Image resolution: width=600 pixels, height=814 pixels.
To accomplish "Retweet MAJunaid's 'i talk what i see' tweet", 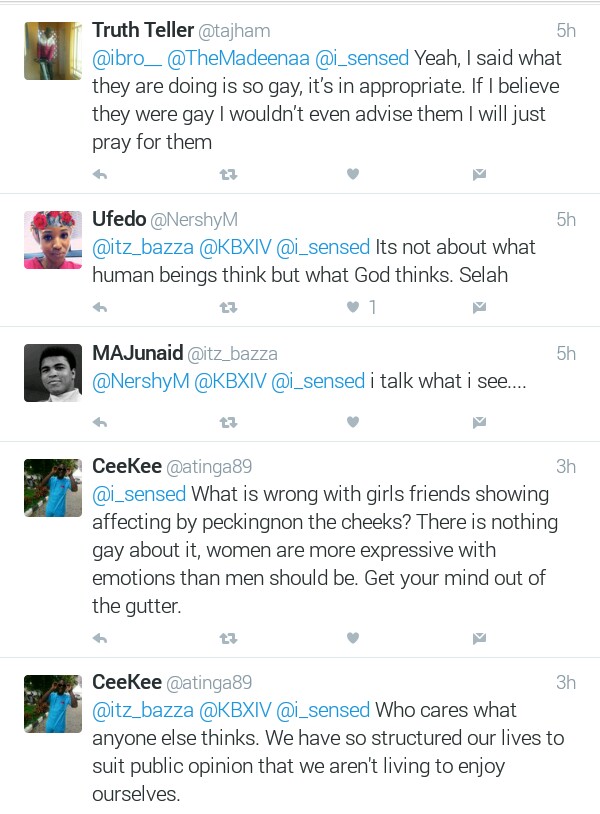I will click(x=228, y=422).
